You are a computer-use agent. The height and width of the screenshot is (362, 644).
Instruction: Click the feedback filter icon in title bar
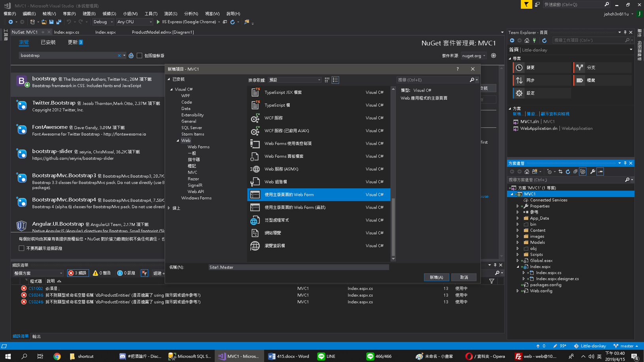(526, 4)
